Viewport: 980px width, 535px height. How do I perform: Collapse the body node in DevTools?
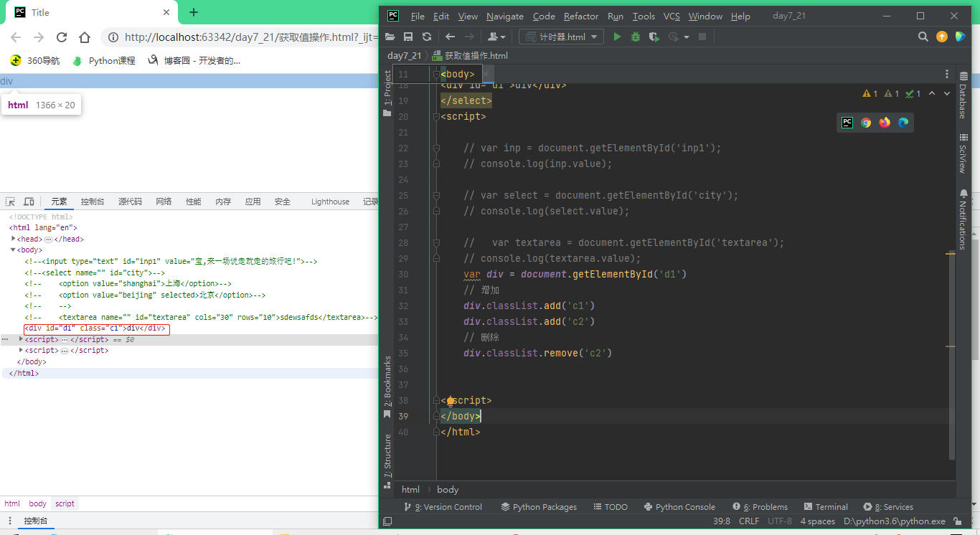[14, 250]
